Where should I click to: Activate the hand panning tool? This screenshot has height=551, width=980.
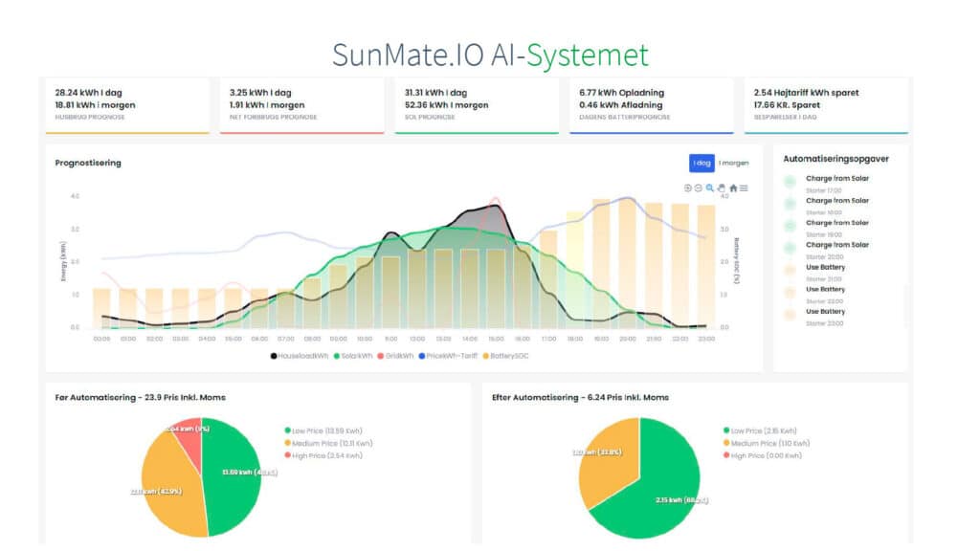(x=722, y=187)
